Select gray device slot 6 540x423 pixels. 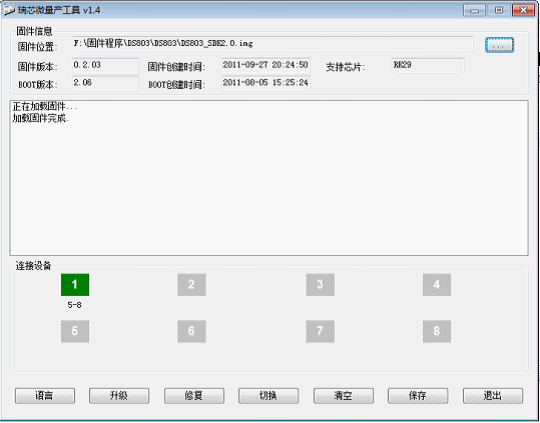(191, 331)
